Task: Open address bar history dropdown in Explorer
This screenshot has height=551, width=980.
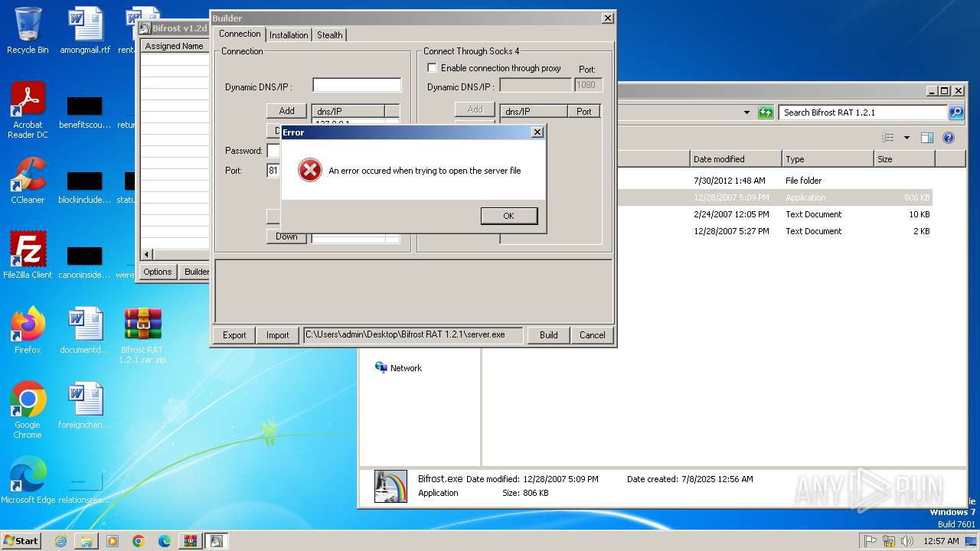Action: pyautogui.click(x=747, y=112)
